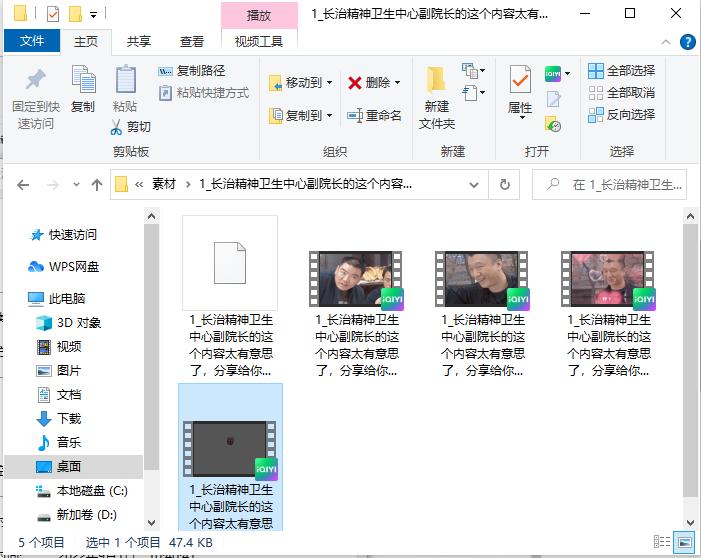Viewport: 701px width, 558px height.
Task: Customize Quick Access Toolbar dropdown
Action: pyautogui.click(x=93, y=15)
